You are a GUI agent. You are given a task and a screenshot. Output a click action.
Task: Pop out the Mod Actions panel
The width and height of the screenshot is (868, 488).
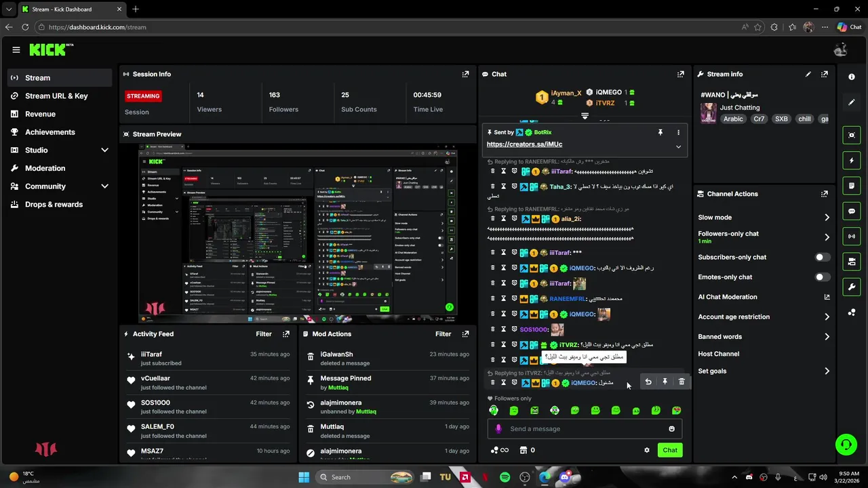(465, 333)
